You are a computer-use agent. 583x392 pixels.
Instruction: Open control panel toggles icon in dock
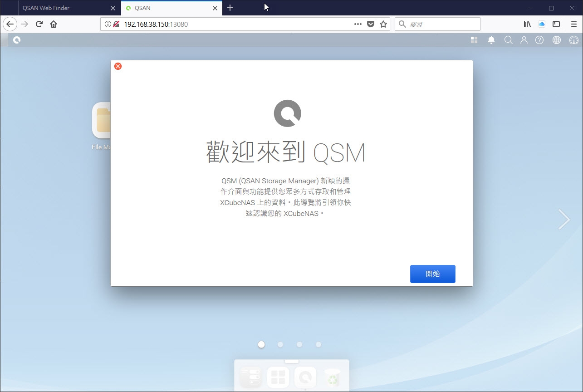250,377
